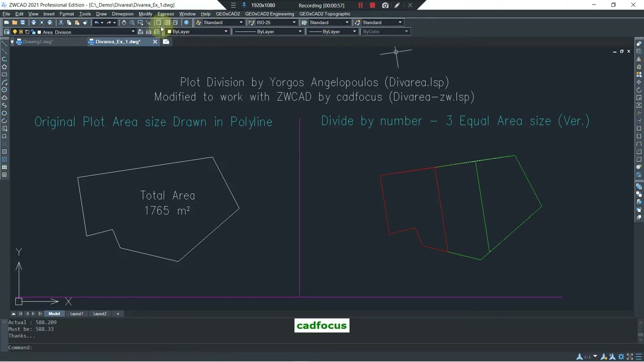Viewport: 644px width, 362px height.
Task: Click the New drawing icon
Action: (7, 22)
